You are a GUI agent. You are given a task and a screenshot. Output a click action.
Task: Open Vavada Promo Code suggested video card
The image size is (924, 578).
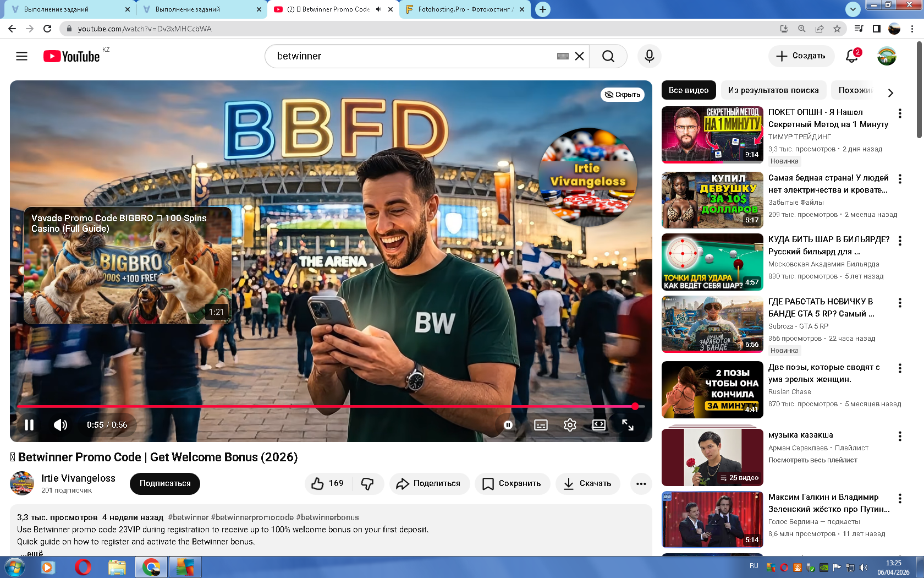[128, 265]
